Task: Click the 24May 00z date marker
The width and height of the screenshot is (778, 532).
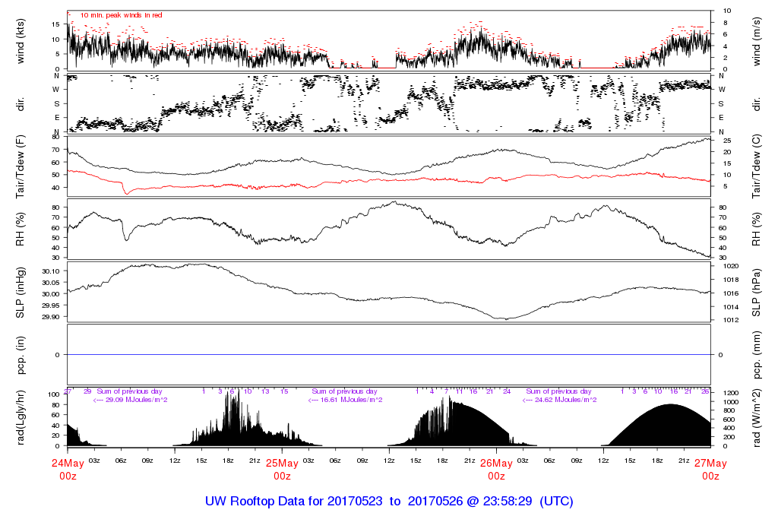Action: coord(68,469)
